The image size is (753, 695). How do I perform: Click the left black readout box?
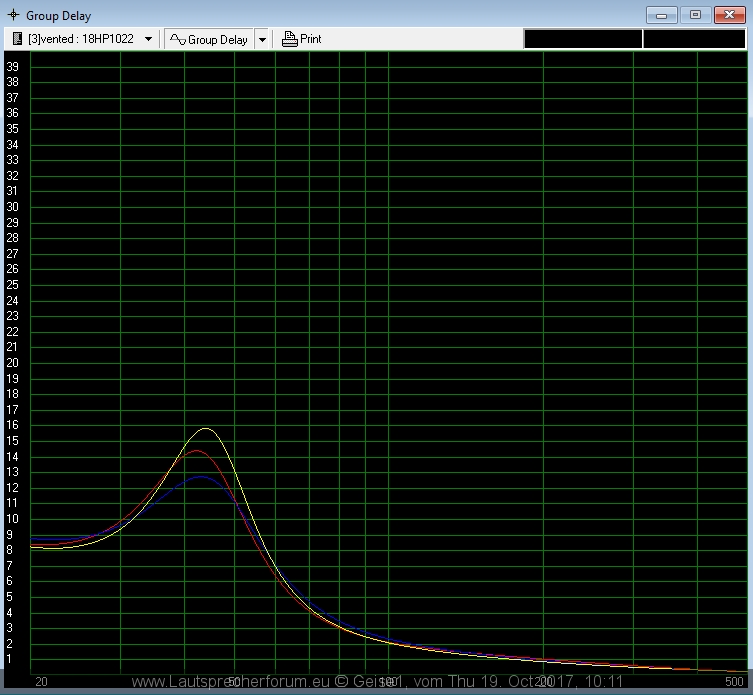tap(583, 39)
